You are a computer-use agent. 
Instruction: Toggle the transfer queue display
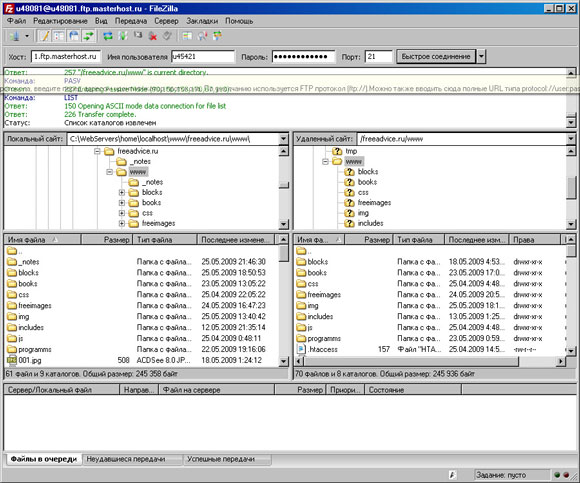(89, 36)
